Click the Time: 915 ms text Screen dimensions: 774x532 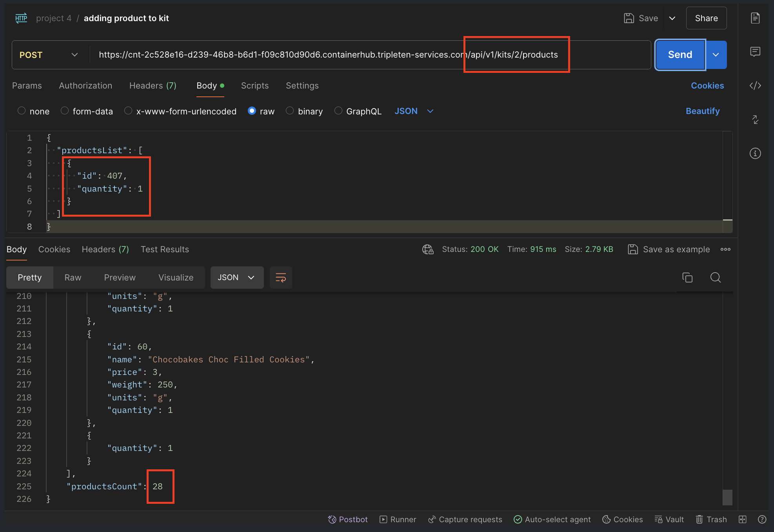(x=532, y=250)
